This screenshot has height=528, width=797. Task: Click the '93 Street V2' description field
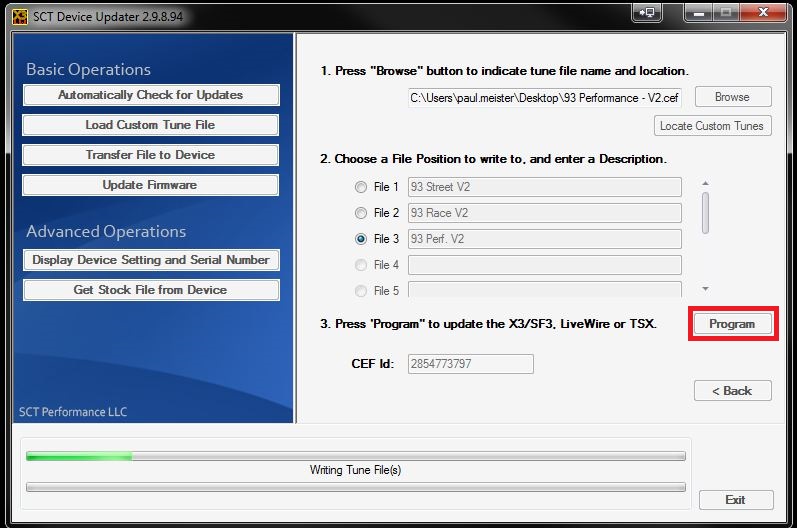tap(544, 187)
